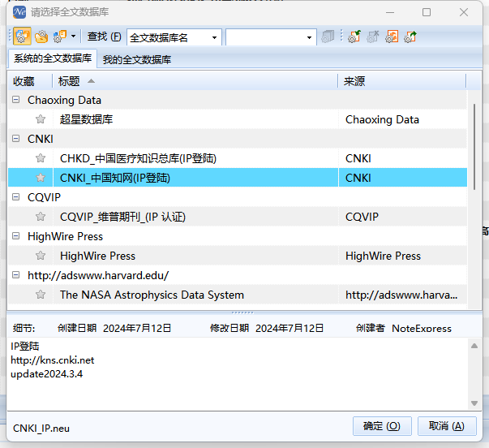Viewport: 489px width, 448px height.
Task: Click the http://adswww.harva... source cell
Action: point(401,295)
